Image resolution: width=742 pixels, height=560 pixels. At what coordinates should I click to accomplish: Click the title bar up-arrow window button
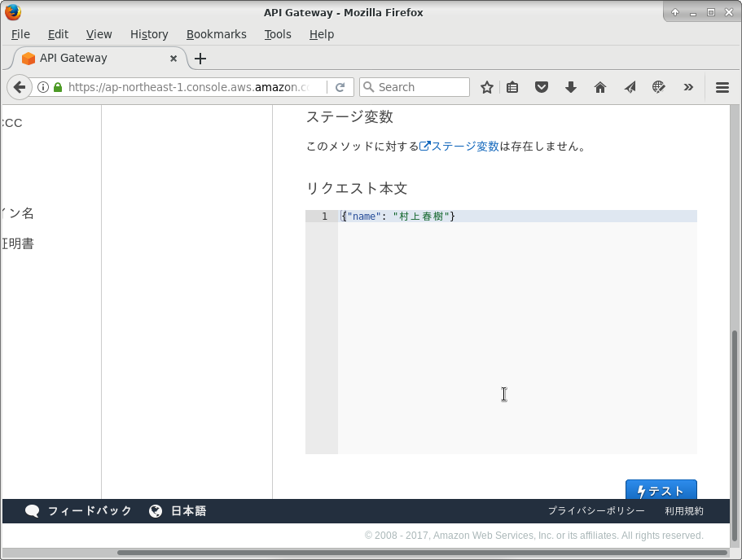pos(675,12)
